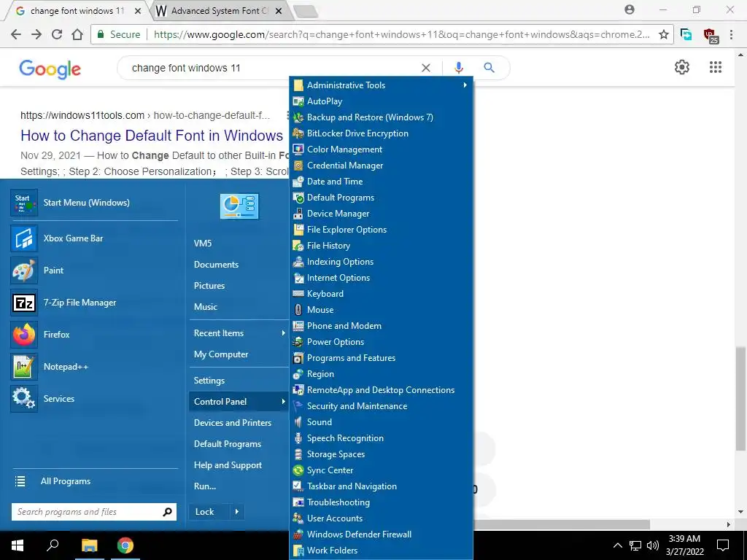Show hidden system tray icons
The height and width of the screenshot is (560, 747).
tap(617, 545)
